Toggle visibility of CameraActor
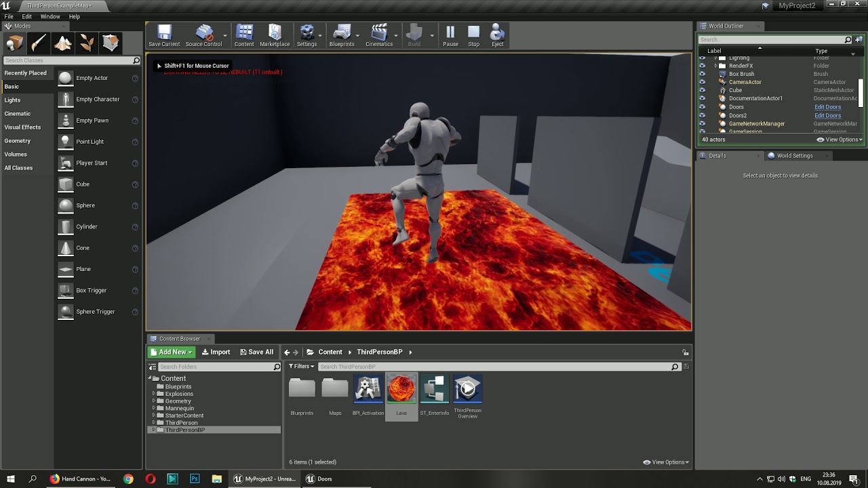The image size is (868, 488). (x=702, y=82)
